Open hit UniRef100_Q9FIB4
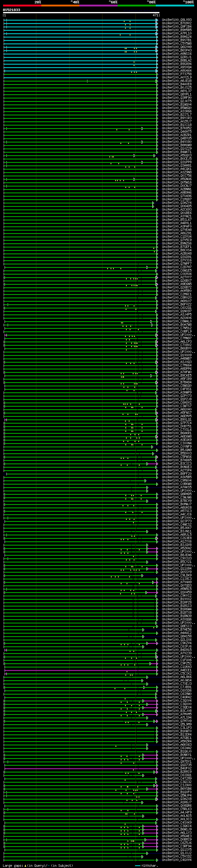 pyautogui.click(x=177, y=26)
